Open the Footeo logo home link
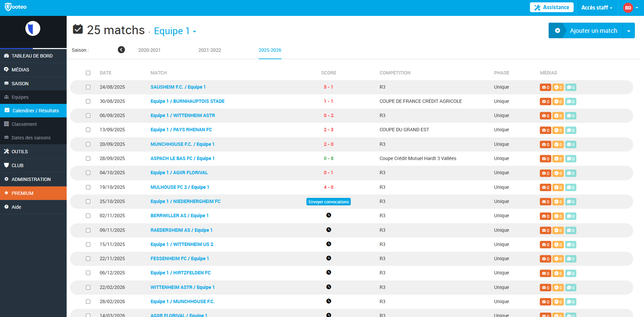 point(16,7)
